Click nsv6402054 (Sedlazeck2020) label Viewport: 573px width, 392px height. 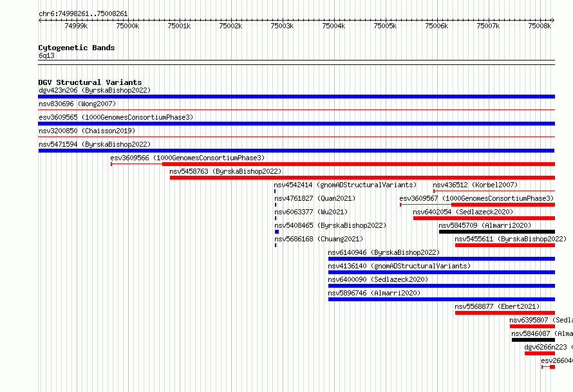(463, 212)
